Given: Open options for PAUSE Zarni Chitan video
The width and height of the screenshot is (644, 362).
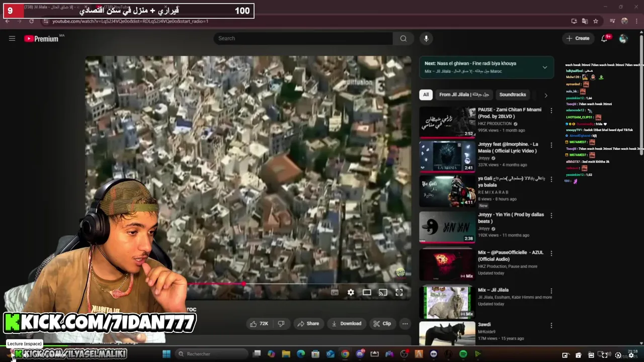Looking at the screenshot, I should [x=551, y=111].
